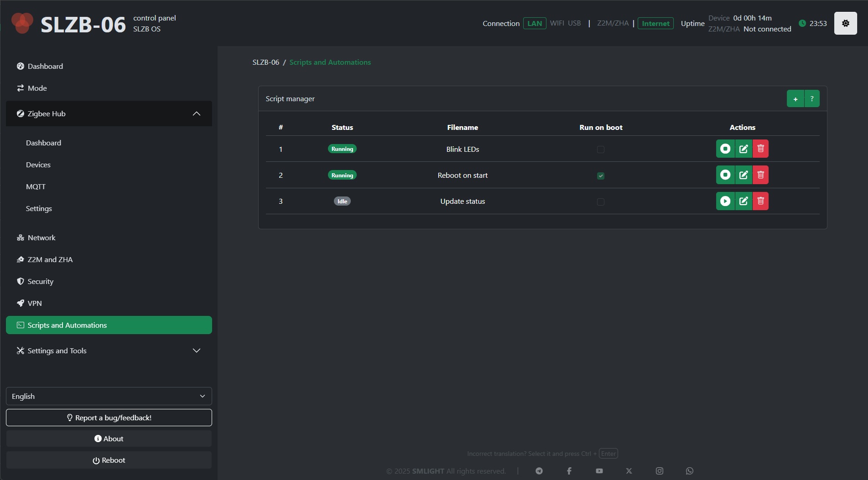Click the add new script plus button
Viewport: 868px width, 480px height.
click(795, 99)
